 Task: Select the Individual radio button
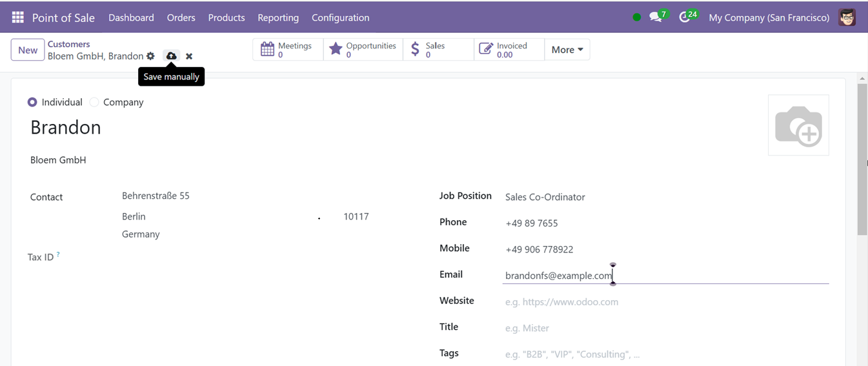click(32, 102)
